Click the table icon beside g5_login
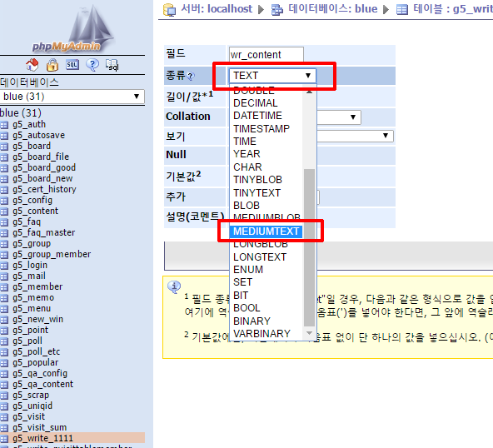This screenshot has width=493, height=448. (x=4, y=266)
